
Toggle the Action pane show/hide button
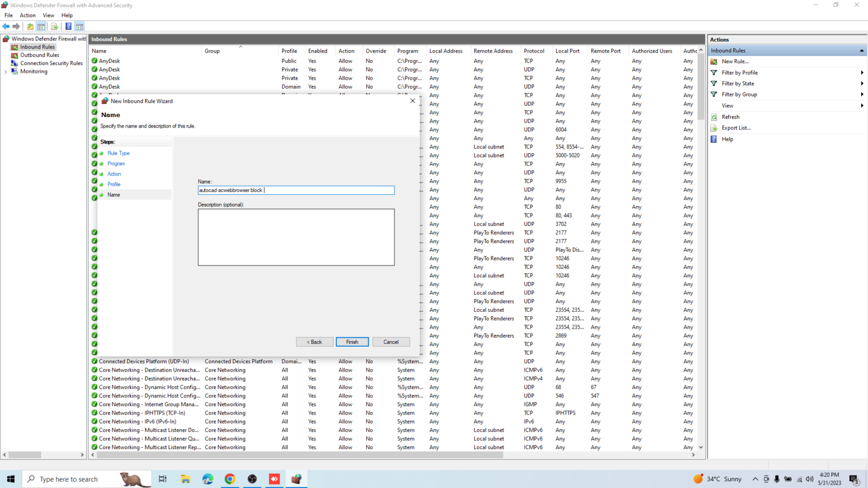80,27
